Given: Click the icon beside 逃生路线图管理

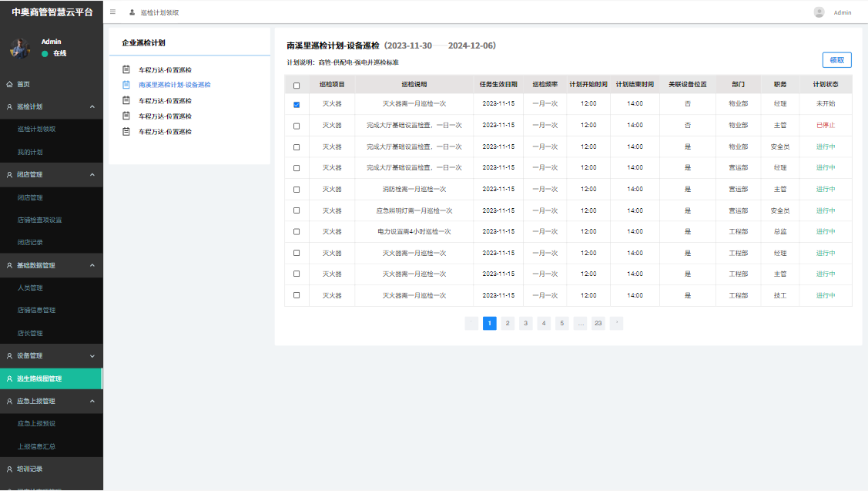Looking at the screenshot, I should coord(9,378).
